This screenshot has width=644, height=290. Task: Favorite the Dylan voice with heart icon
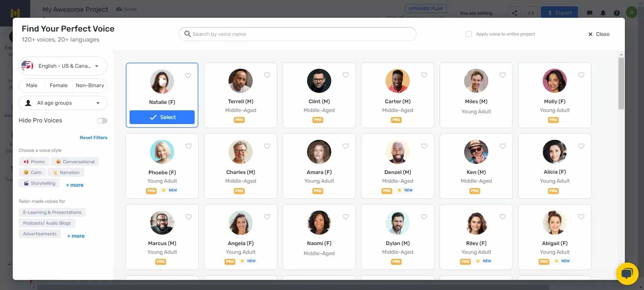coord(424,217)
